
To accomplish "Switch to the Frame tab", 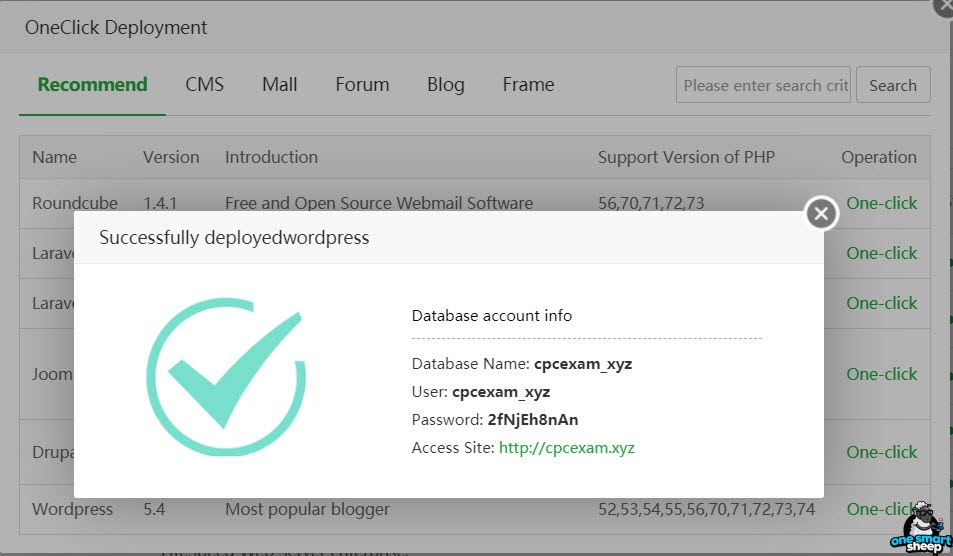I will tap(528, 84).
